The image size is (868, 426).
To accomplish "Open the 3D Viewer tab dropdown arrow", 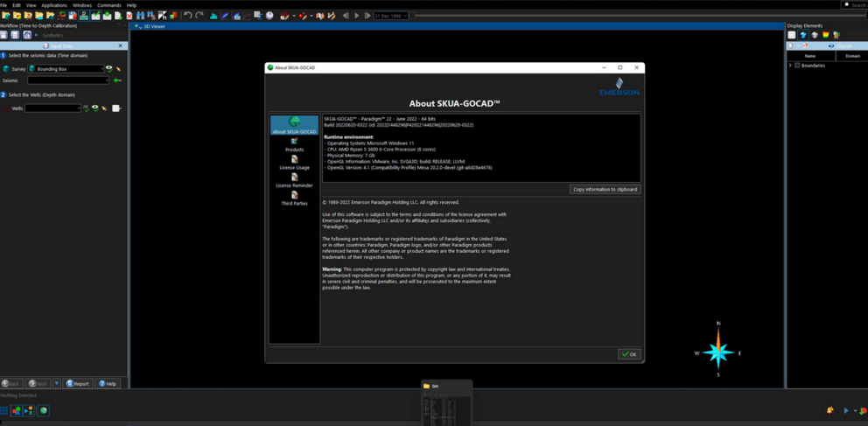I will [x=141, y=27].
